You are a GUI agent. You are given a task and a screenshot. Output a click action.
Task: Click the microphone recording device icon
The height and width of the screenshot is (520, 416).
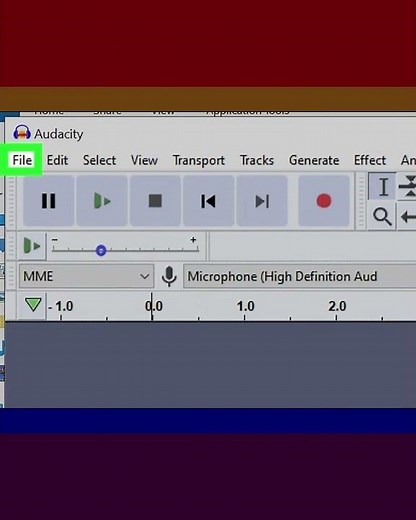tap(169, 276)
